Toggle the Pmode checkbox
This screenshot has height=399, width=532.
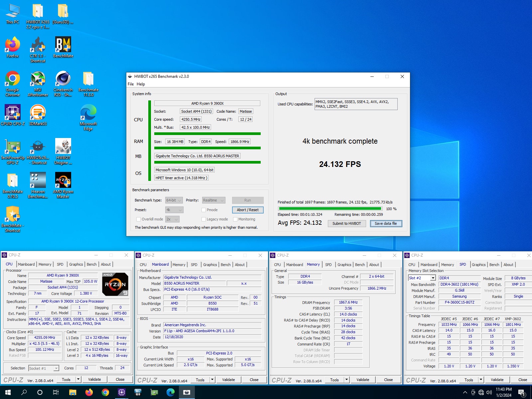coord(203,210)
